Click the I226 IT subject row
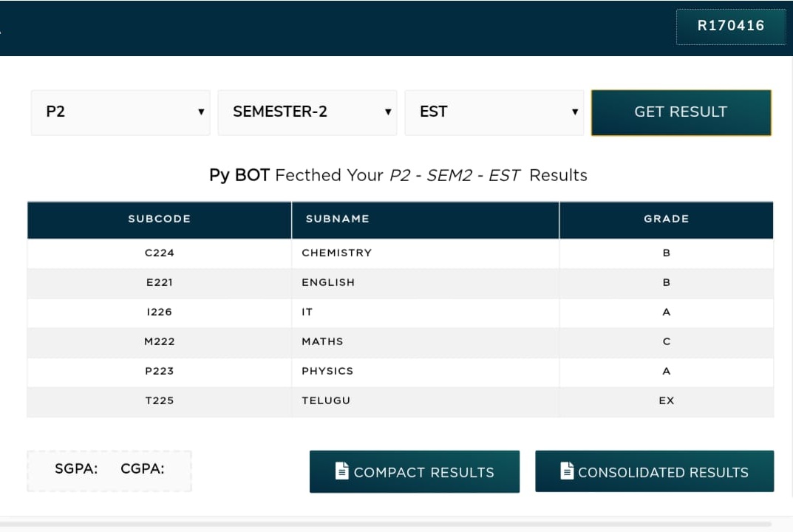This screenshot has width=793, height=532. [x=400, y=312]
